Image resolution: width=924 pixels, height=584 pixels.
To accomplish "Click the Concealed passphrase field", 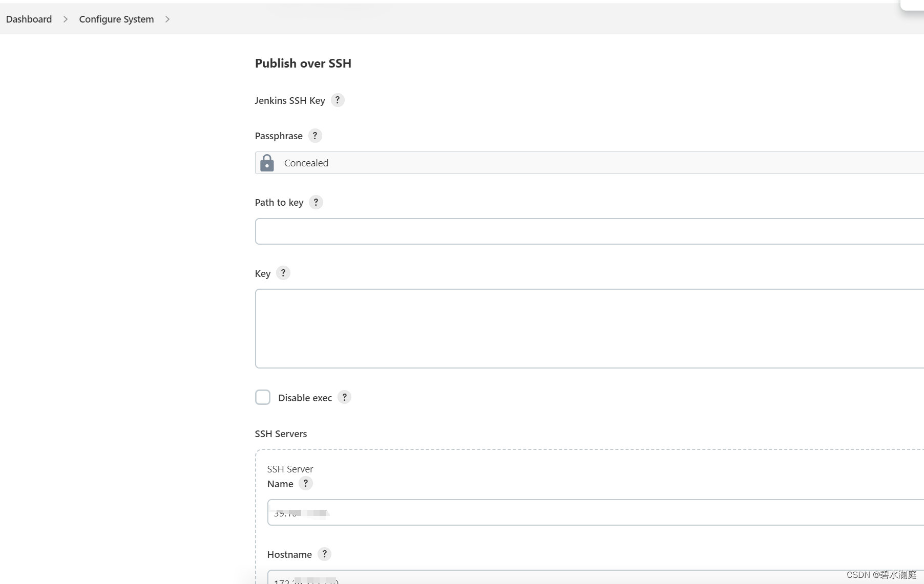I will [590, 163].
